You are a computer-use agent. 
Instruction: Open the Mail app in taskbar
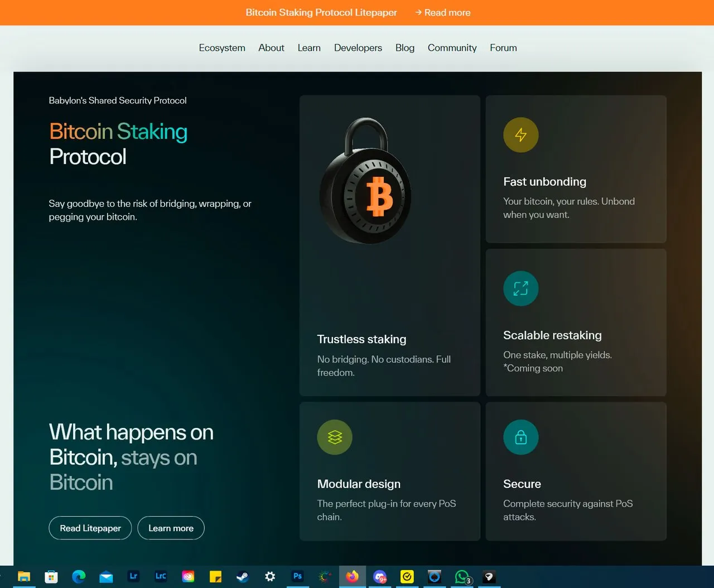[106, 577]
